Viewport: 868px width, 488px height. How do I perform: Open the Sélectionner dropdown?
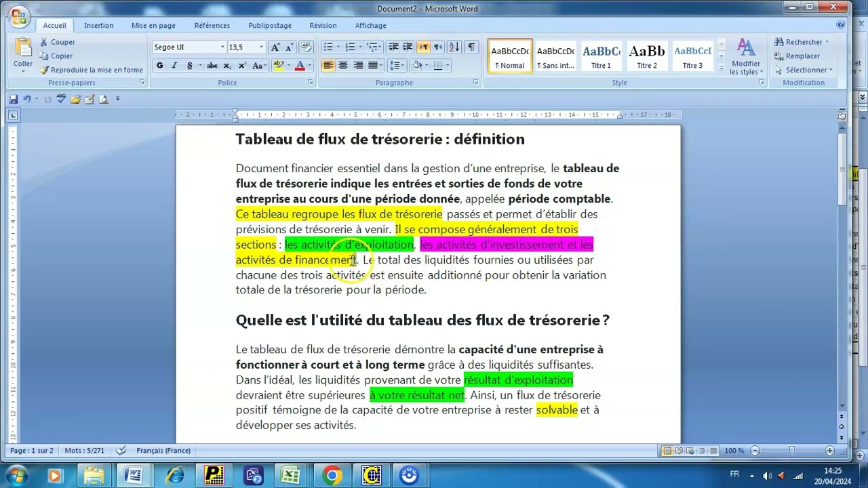click(x=804, y=70)
